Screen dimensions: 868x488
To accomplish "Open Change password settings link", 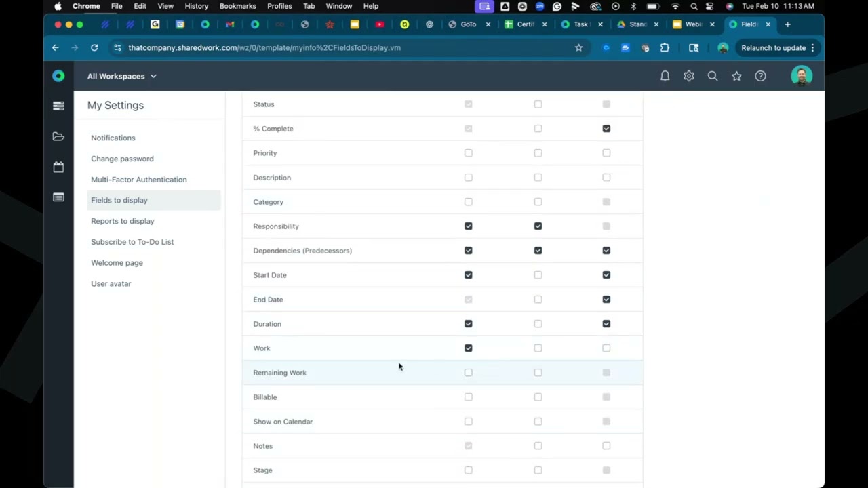I will click(x=122, y=159).
